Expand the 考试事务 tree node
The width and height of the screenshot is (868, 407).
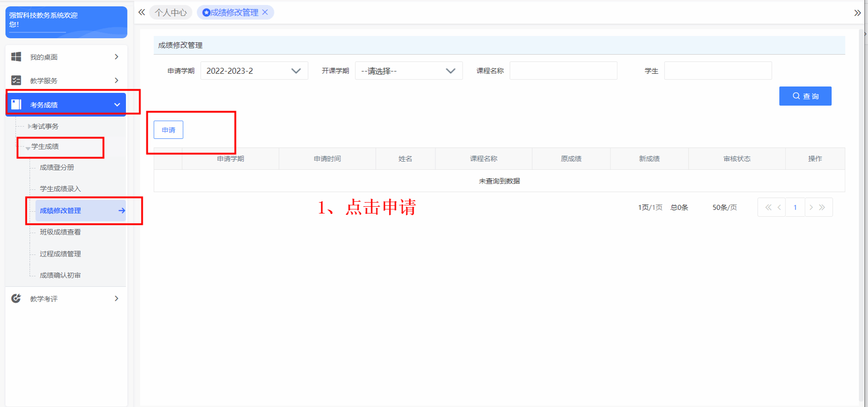pos(30,127)
